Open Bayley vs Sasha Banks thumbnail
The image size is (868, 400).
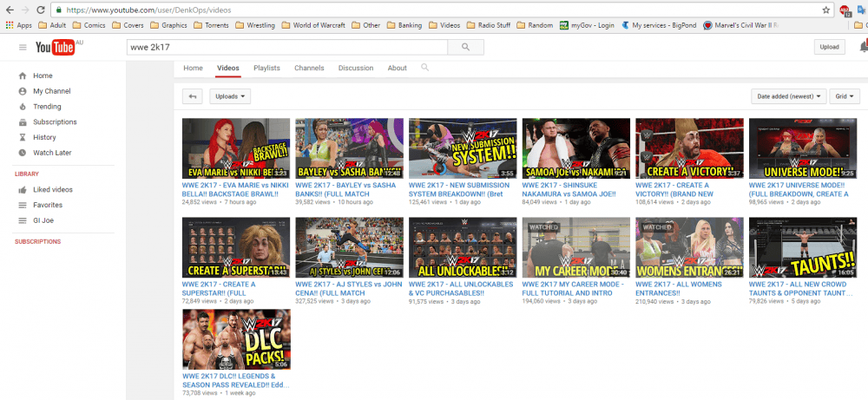[349, 148]
